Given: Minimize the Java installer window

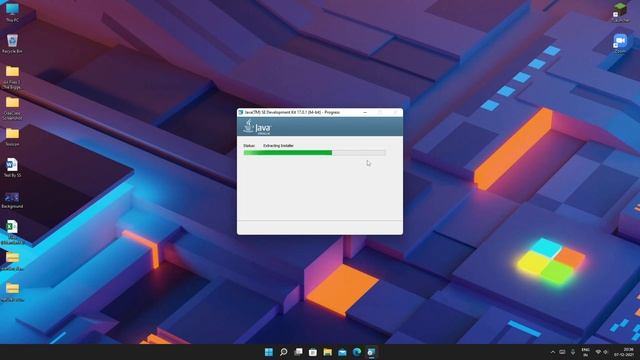Looking at the screenshot, I should pos(365,112).
